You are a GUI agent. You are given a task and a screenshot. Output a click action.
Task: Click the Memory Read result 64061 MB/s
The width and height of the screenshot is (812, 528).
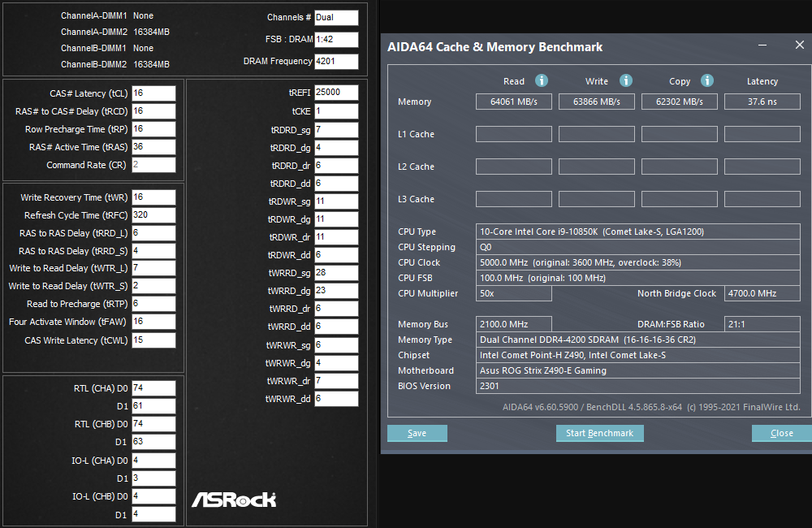514,102
